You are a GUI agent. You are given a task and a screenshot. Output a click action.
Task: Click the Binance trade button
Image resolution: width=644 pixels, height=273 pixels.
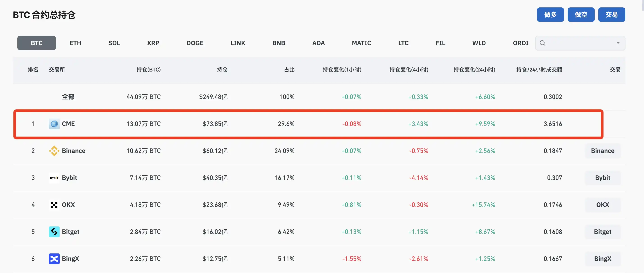point(603,151)
